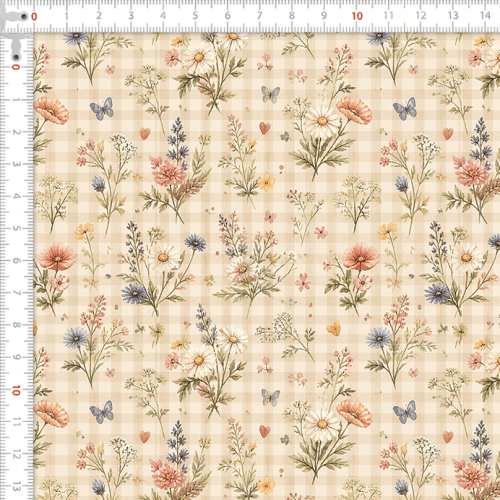Click the red 0 on the left ruler
Viewport: 500px width, 500px height.
[16, 67]
